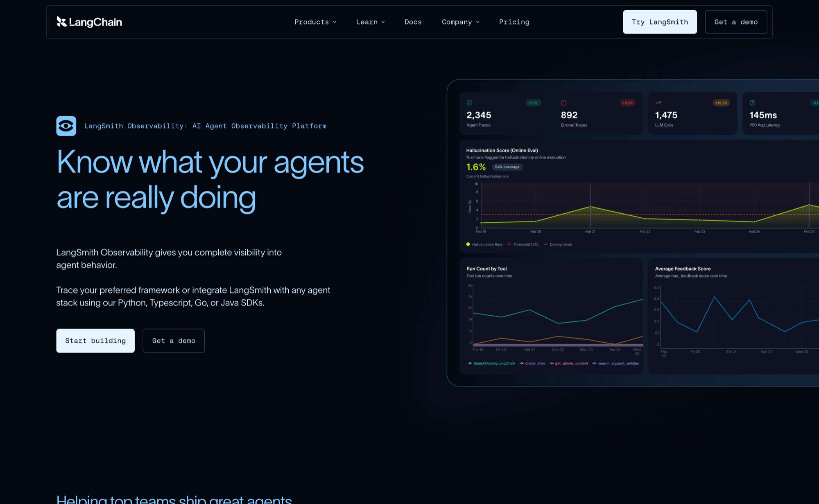This screenshot has width=819, height=504.
Task: Click the get_article_content legend marker
Action: [552, 364]
